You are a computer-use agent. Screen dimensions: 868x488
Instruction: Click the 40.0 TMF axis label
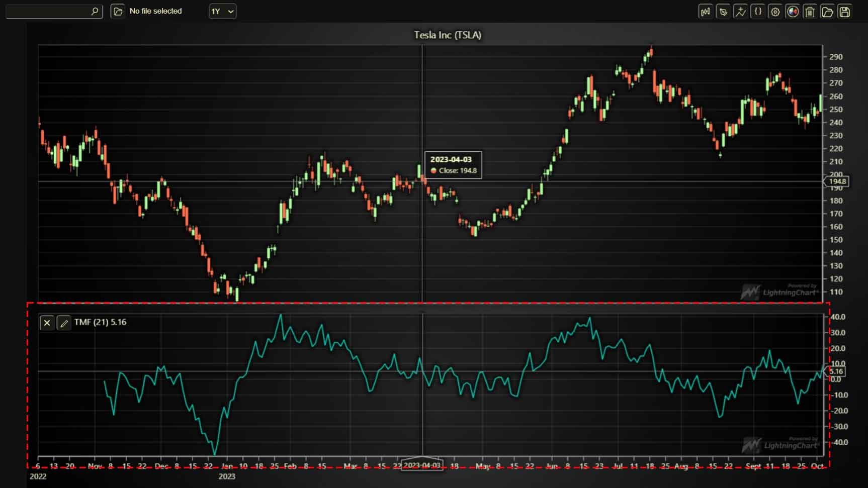(838, 317)
